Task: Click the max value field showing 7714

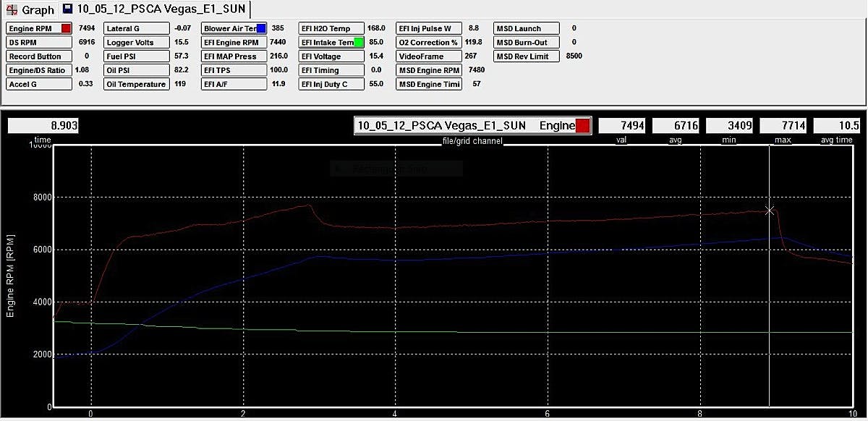Action: [x=783, y=126]
